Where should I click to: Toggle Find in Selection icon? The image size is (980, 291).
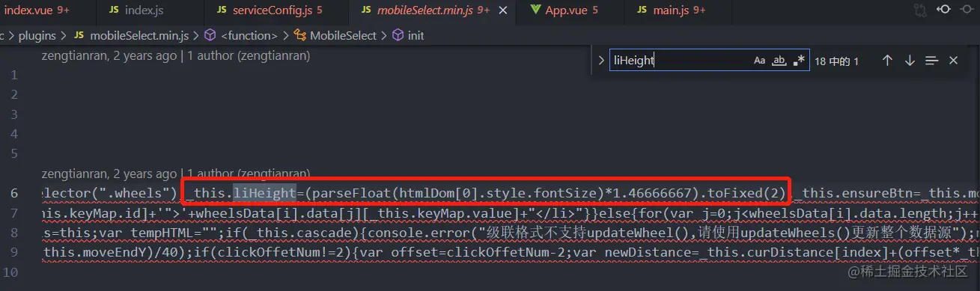click(x=931, y=61)
